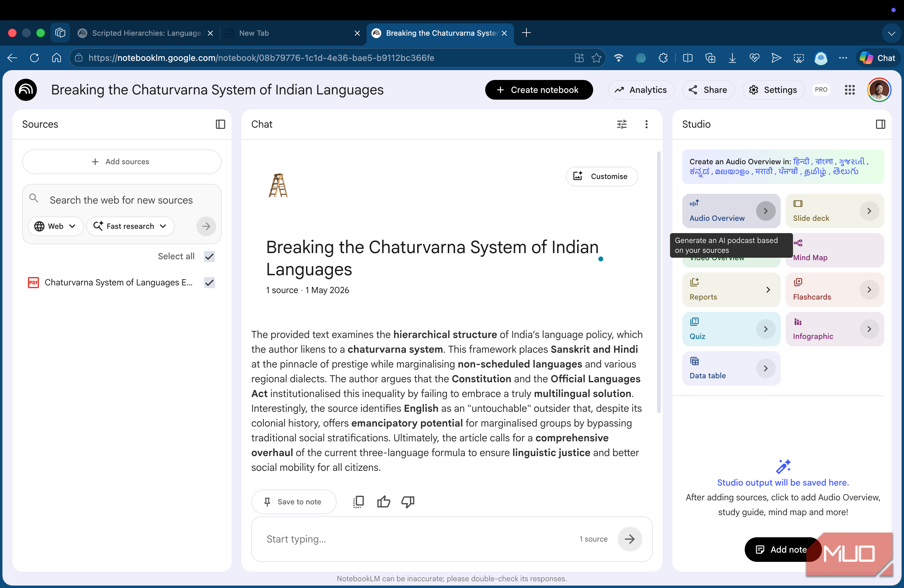Click the NotebookLM logo icon
This screenshot has width=904, height=588.
(x=26, y=89)
